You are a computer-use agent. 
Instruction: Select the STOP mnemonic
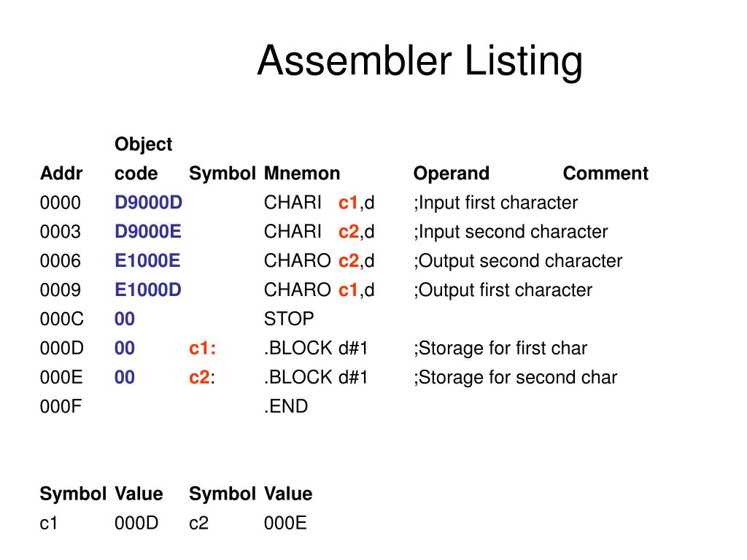click(x=289, y=319)
